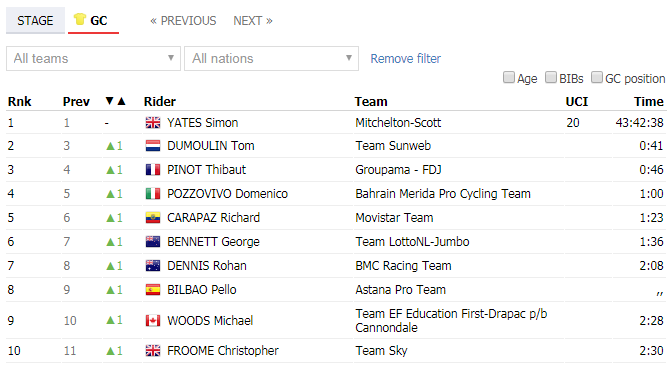The width and height of the screenshot is (670, 366).
Task: Click the French flag beside PINOT Thibaut
Action: pos(153,170)
